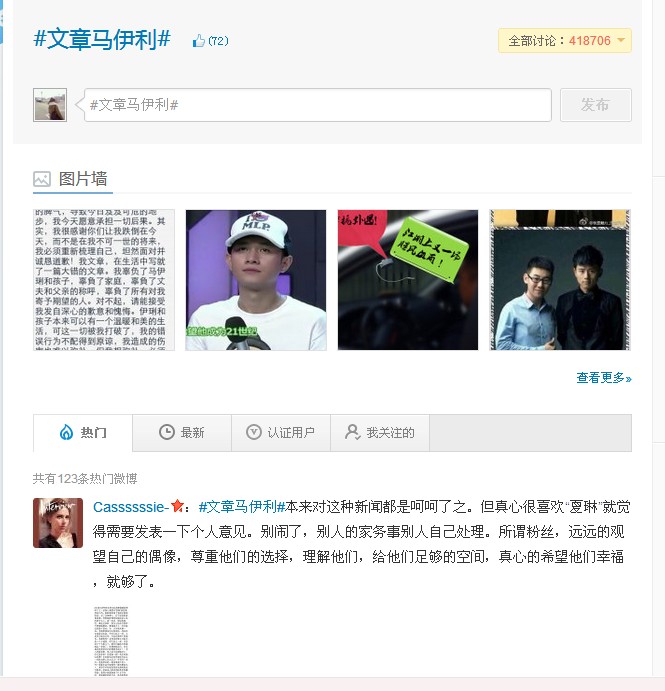The height and width of the screenshot is (691, 665).
Task: Expand the 全部讨论 418706 dropdown arrow
Action: pyautogui.click(x=621, y=40)
